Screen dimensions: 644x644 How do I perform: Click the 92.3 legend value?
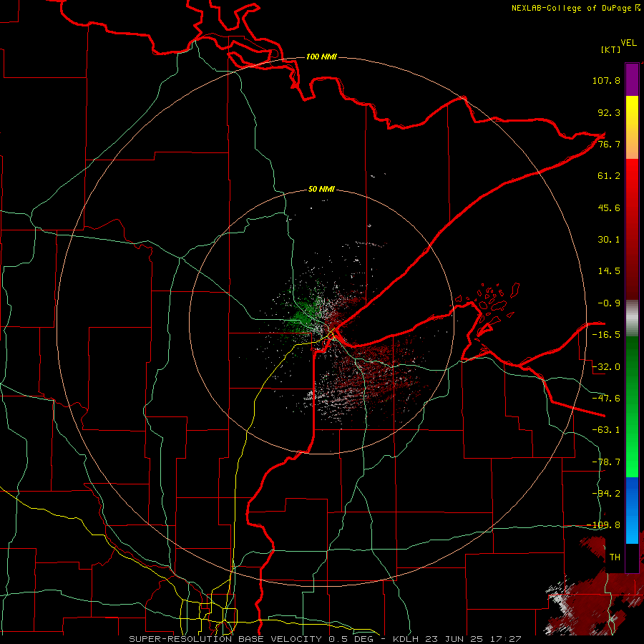pos(609,112)
